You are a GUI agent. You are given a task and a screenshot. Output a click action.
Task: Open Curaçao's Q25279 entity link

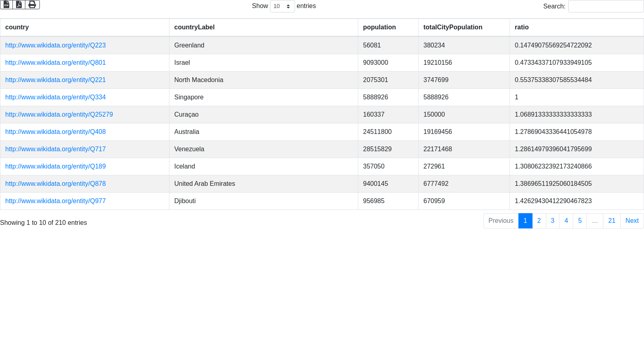59,115
